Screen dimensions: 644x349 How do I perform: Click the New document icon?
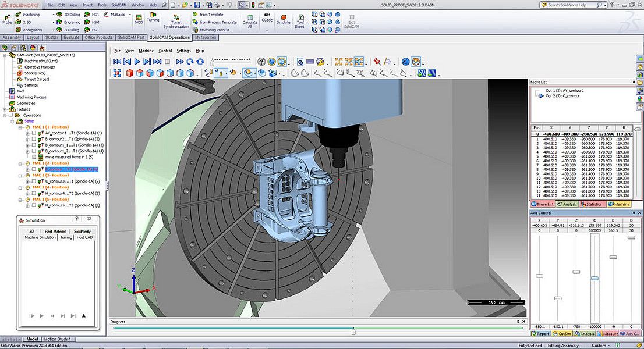(x=173, y=5)
